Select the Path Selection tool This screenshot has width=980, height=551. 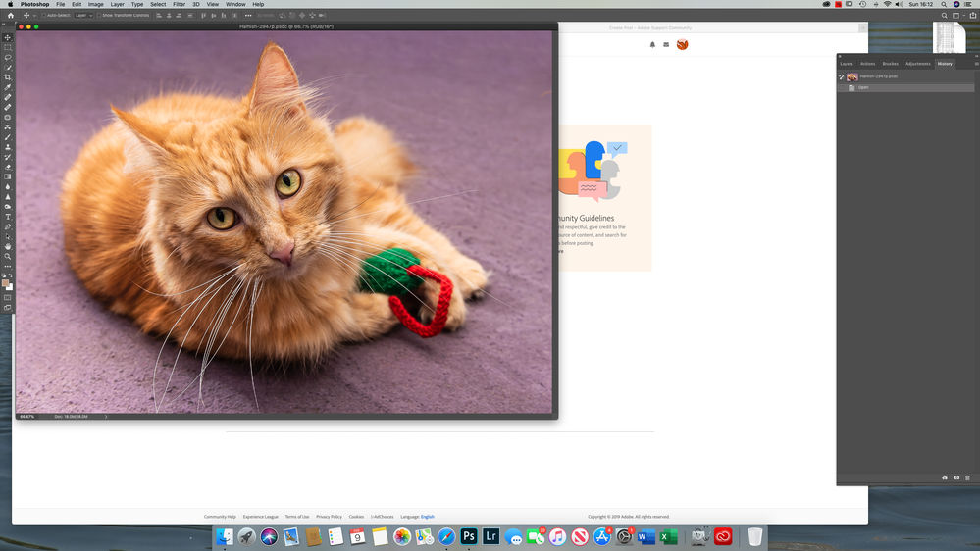(8, 236)
